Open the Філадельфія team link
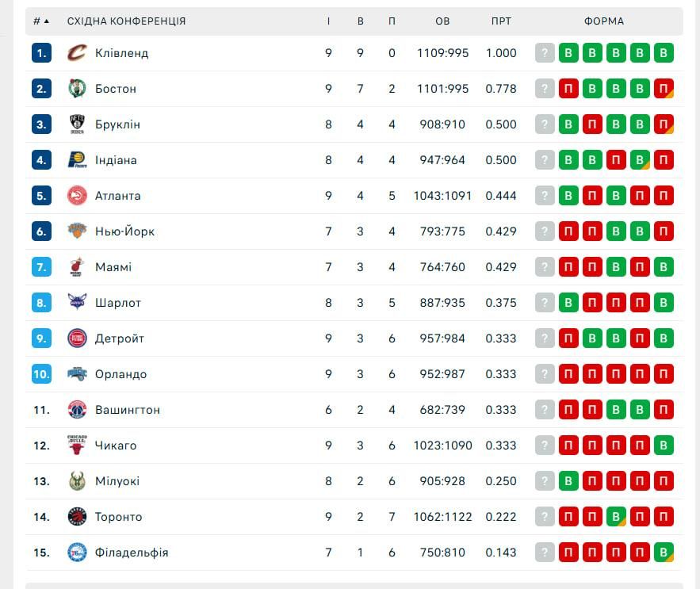The width and height of the screenshot is (700, 589). pyautogui.click(x=132, y=553)
